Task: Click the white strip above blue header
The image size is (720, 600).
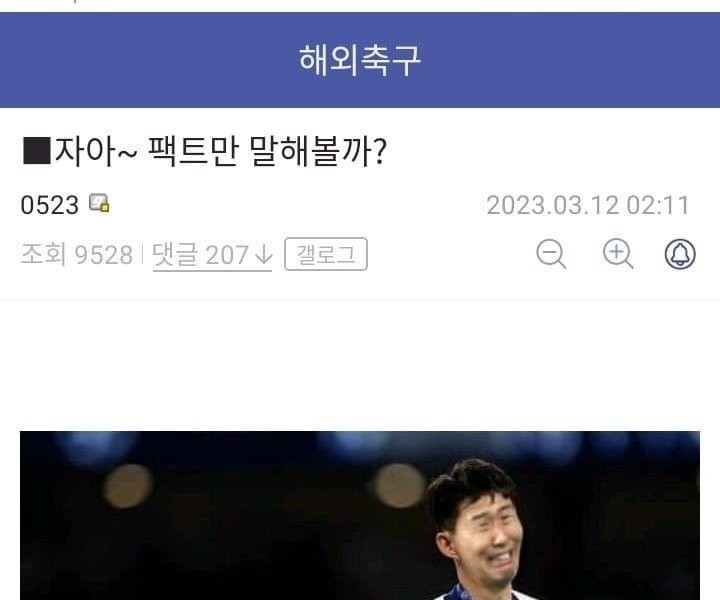Action: (x=360, y=6)
